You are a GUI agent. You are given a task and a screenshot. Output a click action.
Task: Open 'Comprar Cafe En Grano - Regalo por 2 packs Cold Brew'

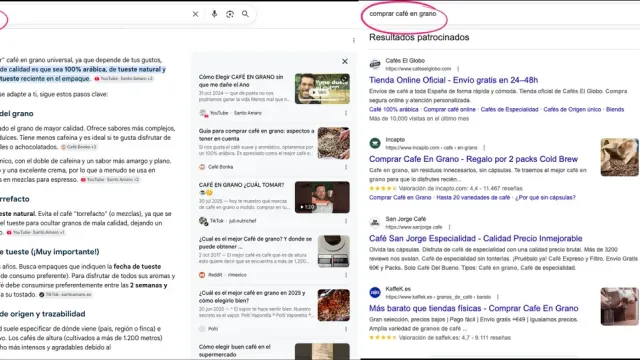click(473, 159)
